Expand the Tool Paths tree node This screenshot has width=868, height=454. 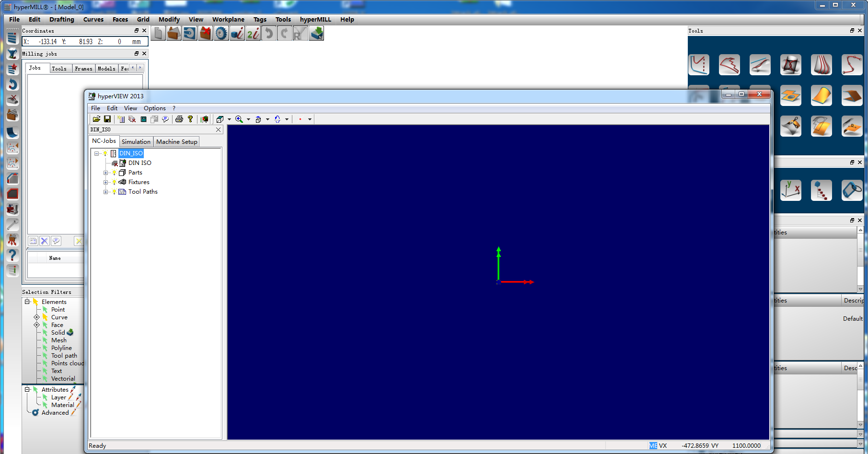105,192
